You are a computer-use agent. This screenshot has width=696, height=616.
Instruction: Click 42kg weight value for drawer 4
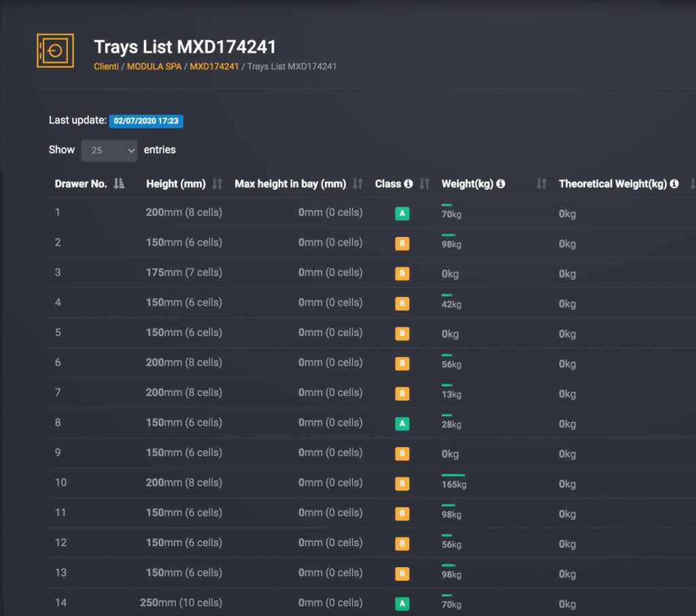pyautogui.click(x=451, y=304)
